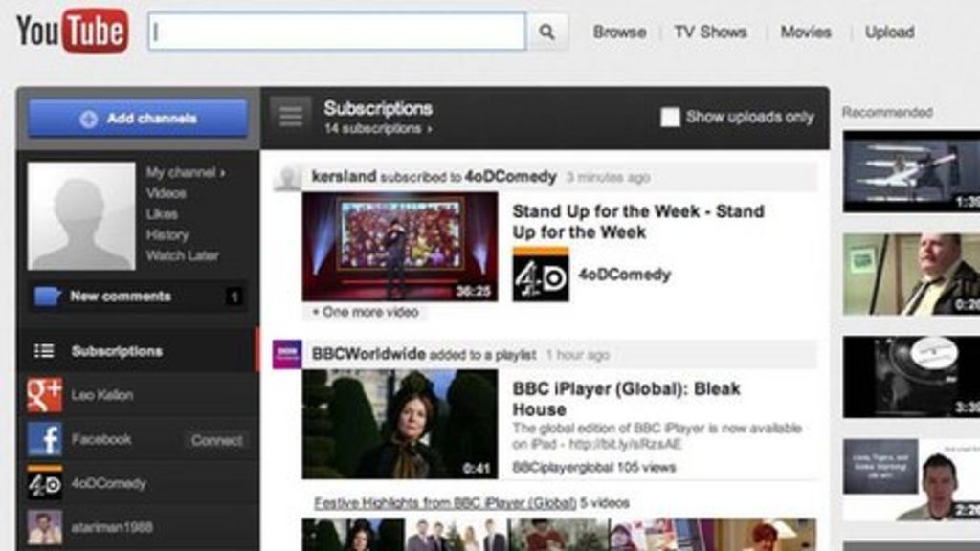Open My channel link with arrow
This screenshot has width=980, height=551.
tap(186, 172)
